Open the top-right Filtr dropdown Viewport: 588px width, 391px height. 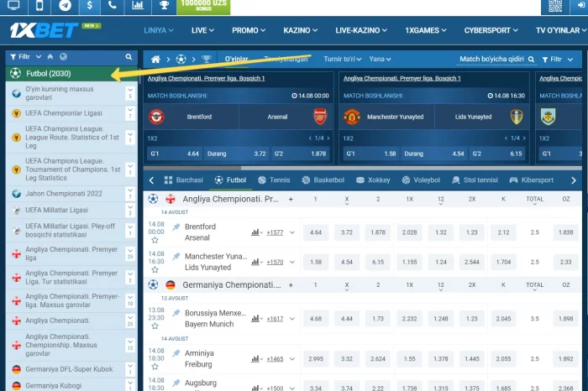558,60
